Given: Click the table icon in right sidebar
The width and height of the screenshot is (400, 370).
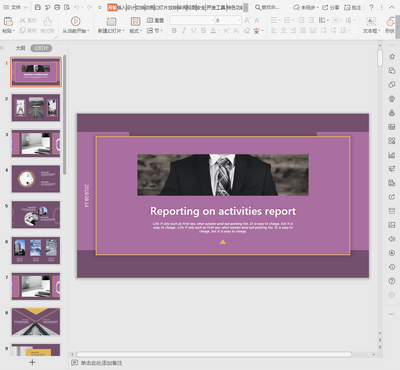Looking at the screenshot, I should (x=392, y=127).
